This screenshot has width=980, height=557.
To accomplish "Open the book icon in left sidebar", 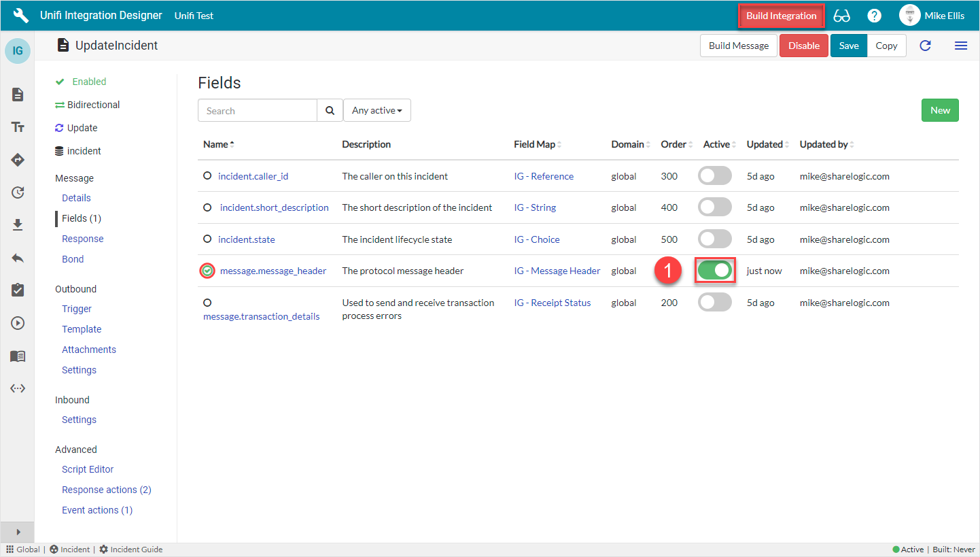I will [x=18, y=356].
